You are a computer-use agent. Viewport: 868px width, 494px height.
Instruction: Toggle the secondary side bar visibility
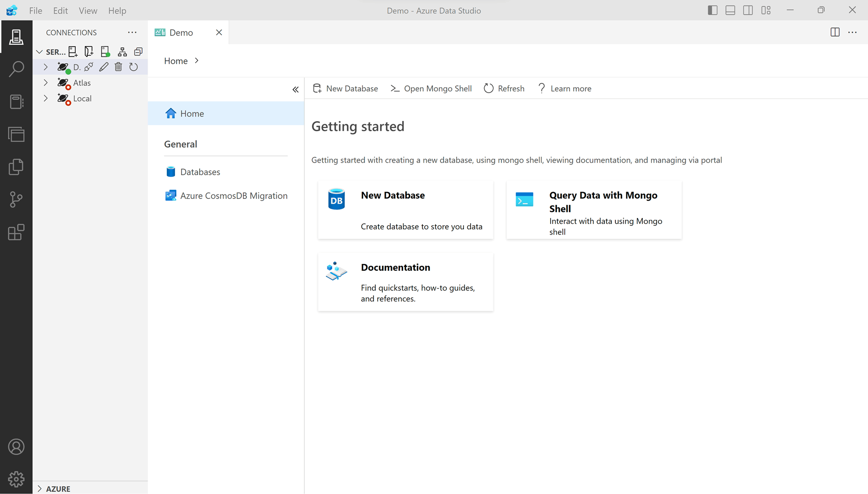click(x=748, y=10)
